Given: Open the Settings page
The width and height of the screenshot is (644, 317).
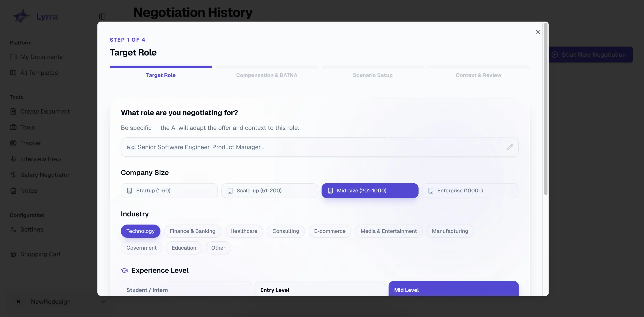Looking at the screenshot, I should (x=32, y=229).
